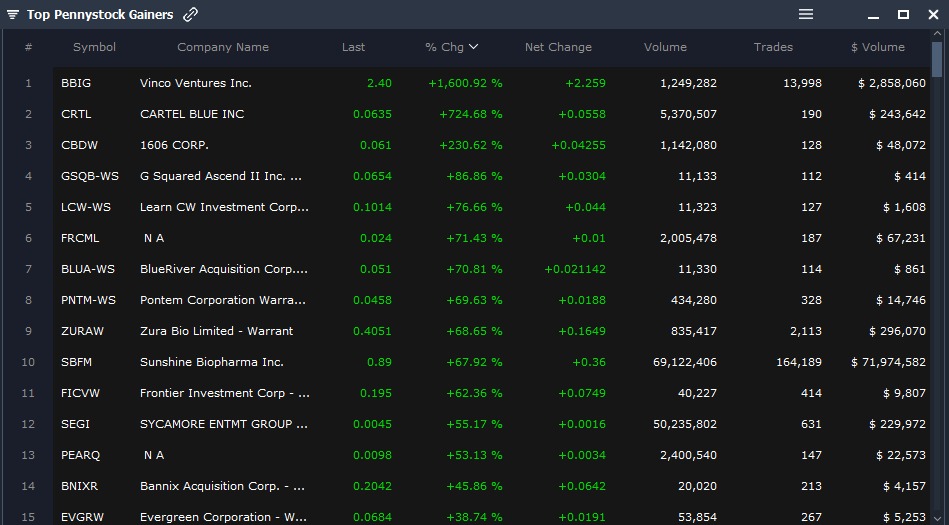Click the # column header
The image size is (949, 525).
(28, 47)
